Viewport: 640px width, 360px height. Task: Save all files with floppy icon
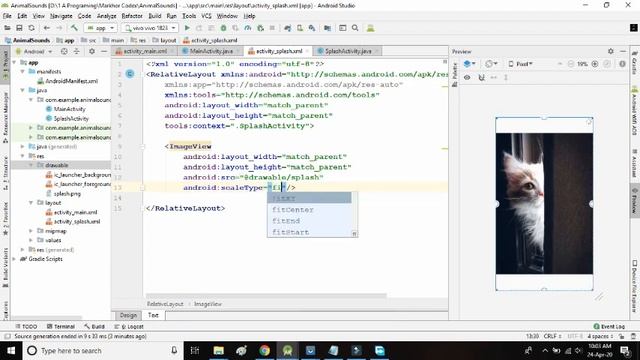tap(19, 28)
